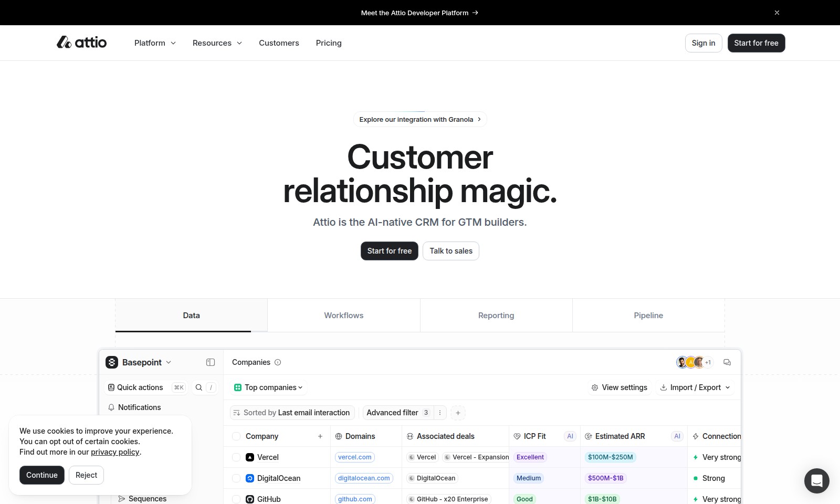Screen dimensions: 840x504
Task: Click the sort icon in Sorted by chip
Action: pos(237,413)
